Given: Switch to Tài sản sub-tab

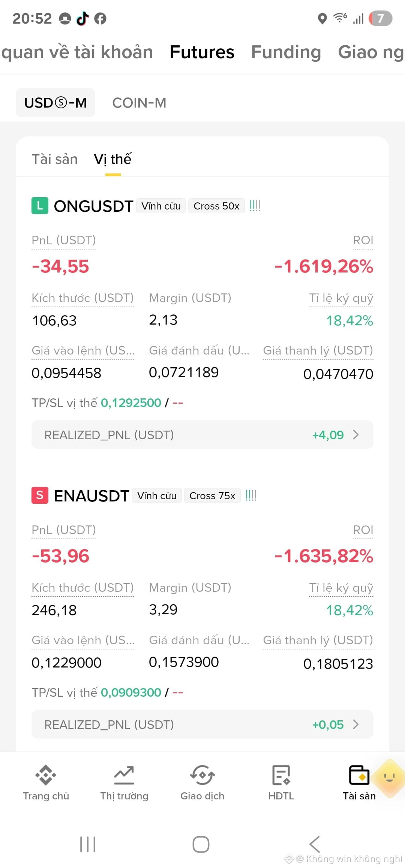Looking at the screenshot, I should (x=54, y=159).
